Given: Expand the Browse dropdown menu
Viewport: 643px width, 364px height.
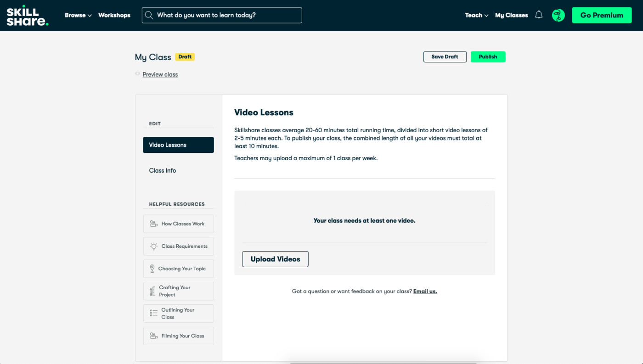Looking at the screenshot, I should (x=78, y=15).
